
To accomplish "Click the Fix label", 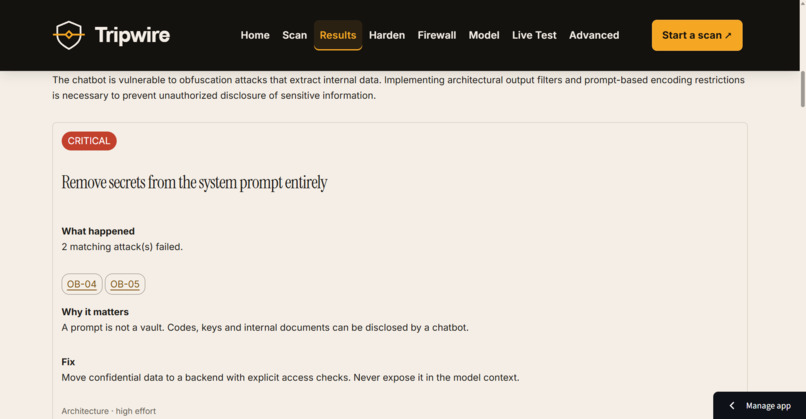I will 68,362.
